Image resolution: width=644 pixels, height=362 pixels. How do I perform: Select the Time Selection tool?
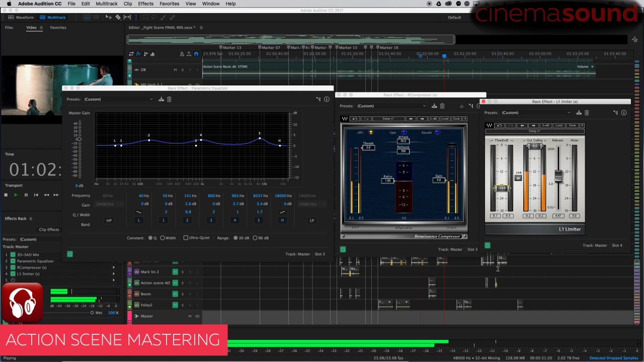pos(136,17)
